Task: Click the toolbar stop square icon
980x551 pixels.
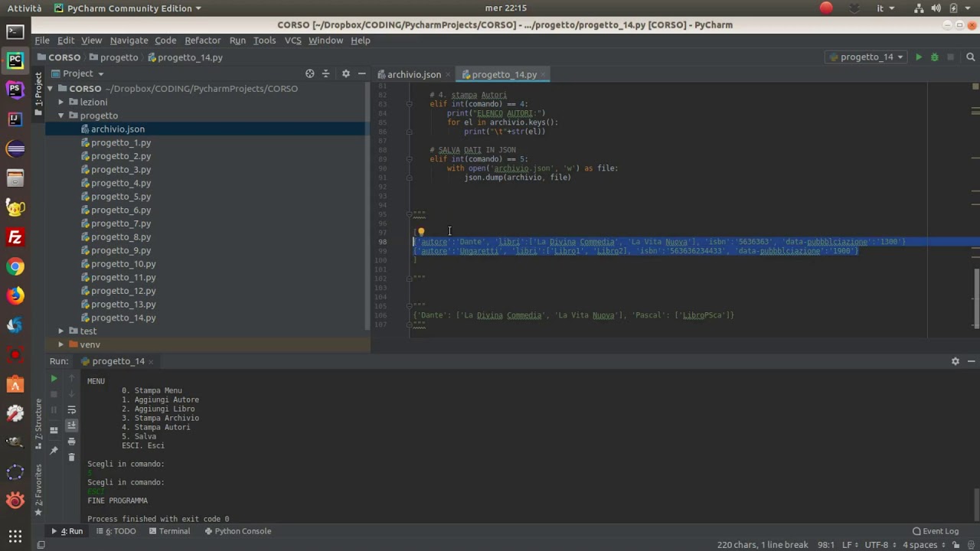Action: (951, 57)
